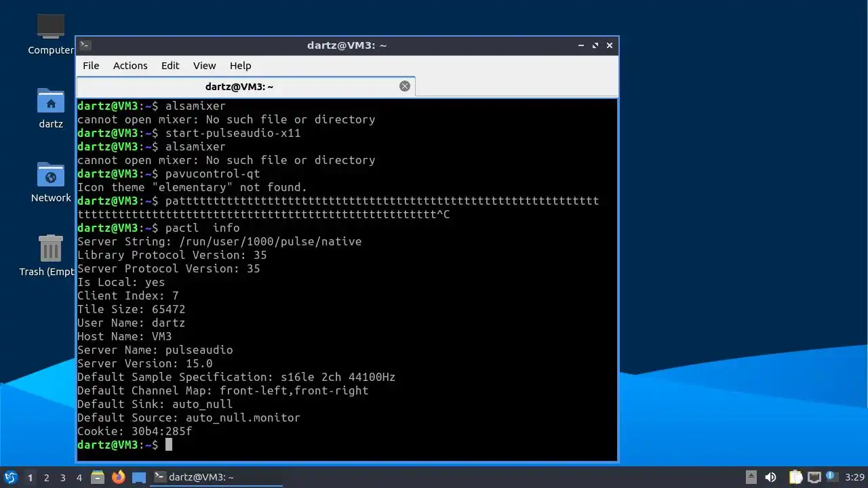Click the 'Client Index: 7' line
This screenshot has height=488, width=868.
[128, 296]
